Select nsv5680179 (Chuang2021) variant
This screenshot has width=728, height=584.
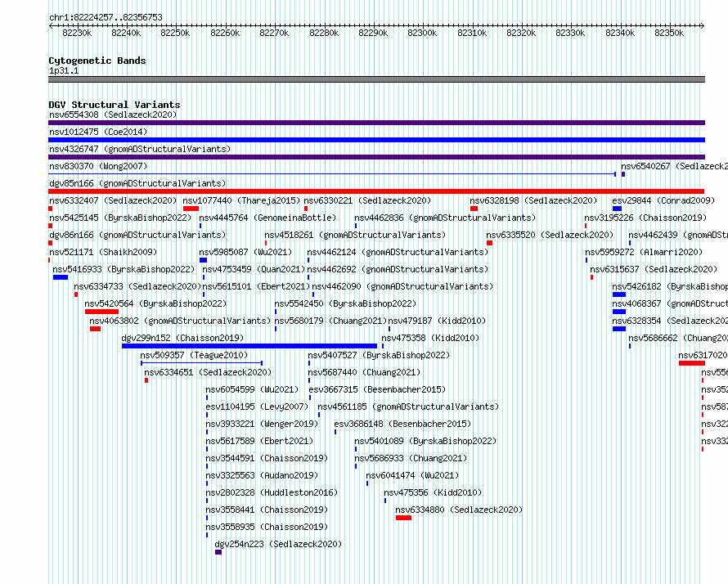pos(330,321)
